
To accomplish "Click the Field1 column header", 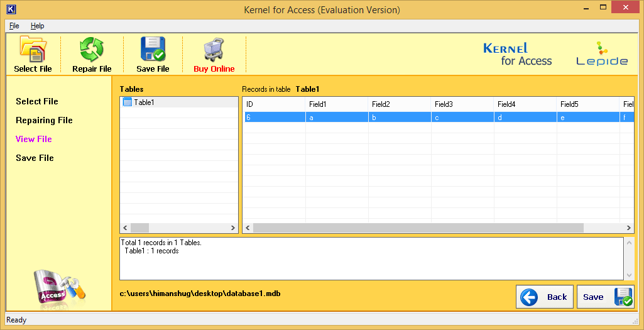I will point(337,104).
